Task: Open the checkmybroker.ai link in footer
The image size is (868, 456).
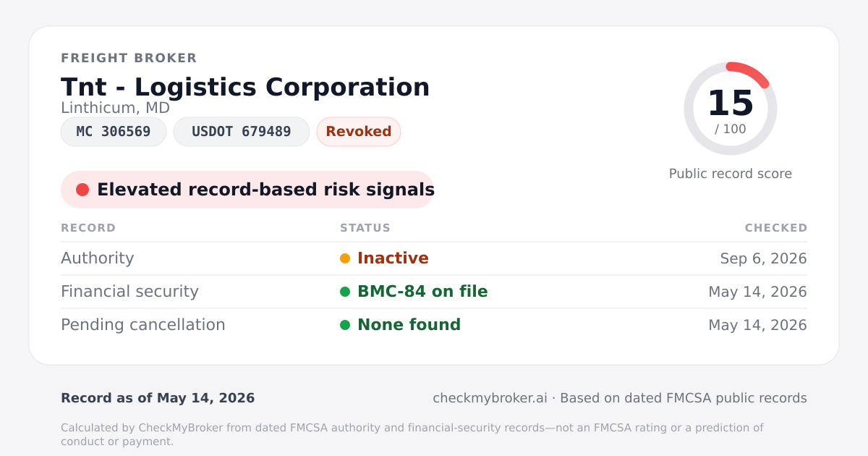Action: [x=490, y=398]
